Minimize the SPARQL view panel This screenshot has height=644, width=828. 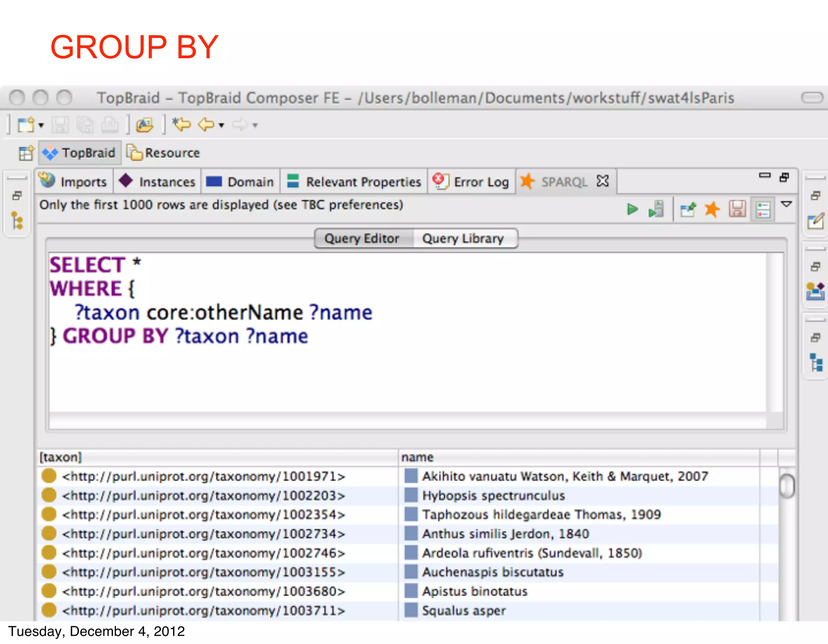[x=765, y=176]
